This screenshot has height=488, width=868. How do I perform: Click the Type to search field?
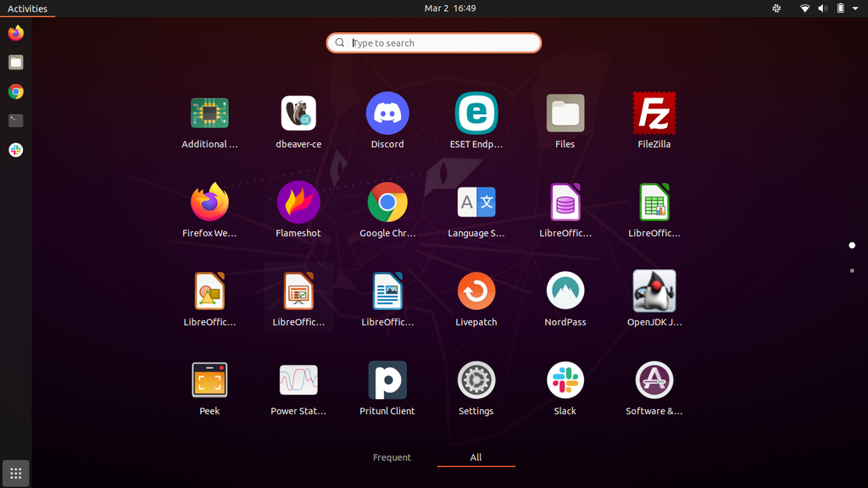[433, 42]
